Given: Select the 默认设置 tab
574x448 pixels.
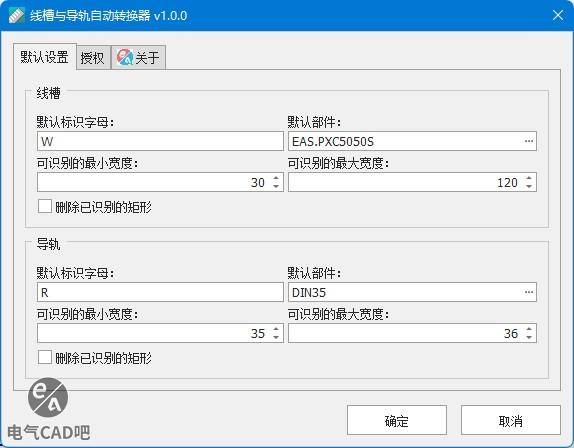Looking at the screenshot, I should 45,57.
